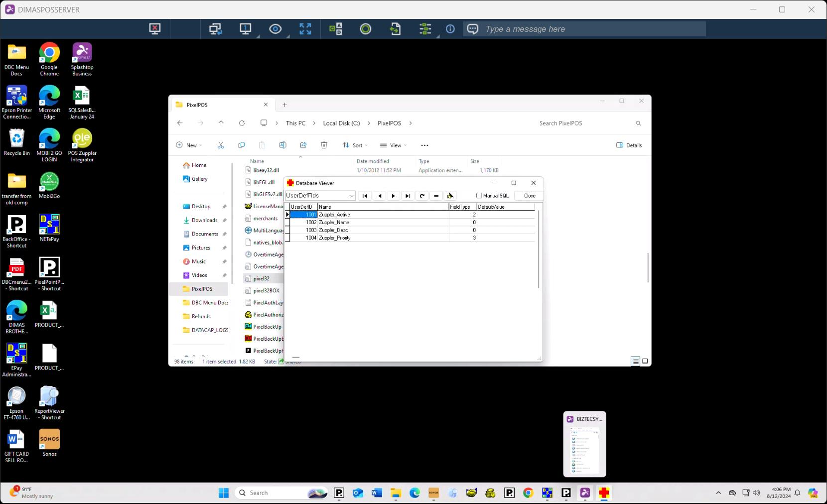Viewport: 827px width, 504px height.
Task: Click the eye view options icon
Action: tap(276, 29)
